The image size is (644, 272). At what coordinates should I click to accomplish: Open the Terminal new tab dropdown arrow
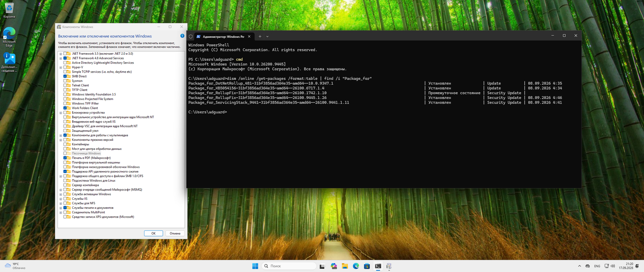click(267, 36)
